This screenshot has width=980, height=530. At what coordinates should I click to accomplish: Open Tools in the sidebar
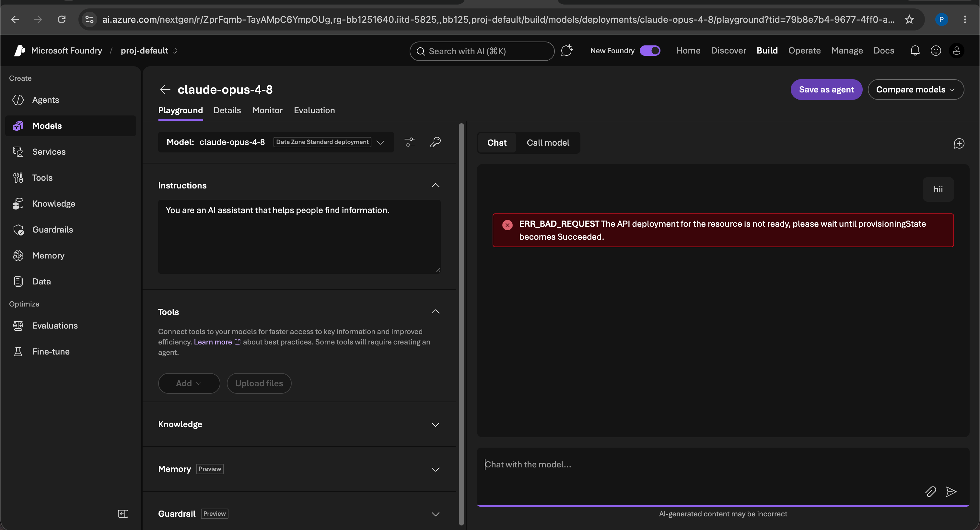pos(71,177)
